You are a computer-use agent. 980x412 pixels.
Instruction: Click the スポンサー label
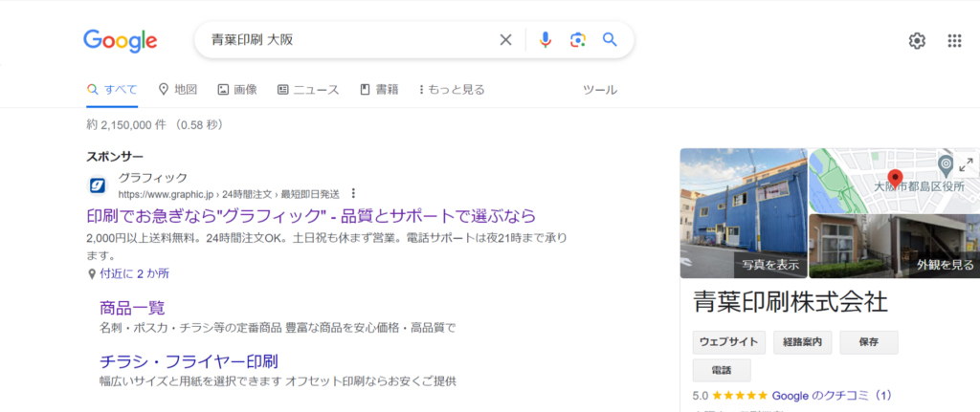(x=115, y=157)
